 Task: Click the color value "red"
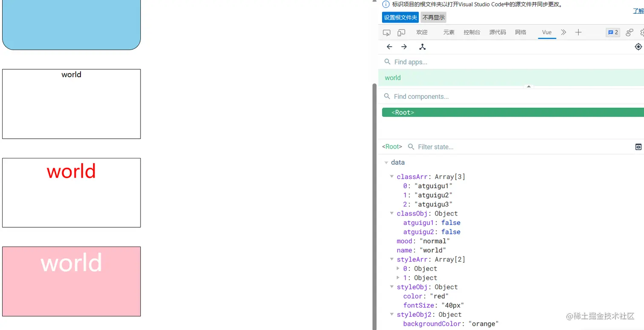(x=439, y=296)
